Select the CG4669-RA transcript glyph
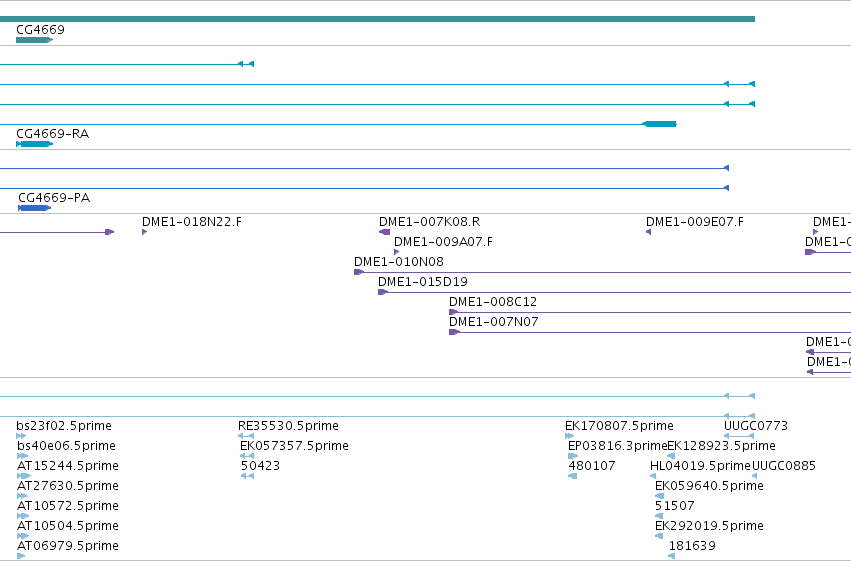The image size is (851, 561). tap(35, 144)
